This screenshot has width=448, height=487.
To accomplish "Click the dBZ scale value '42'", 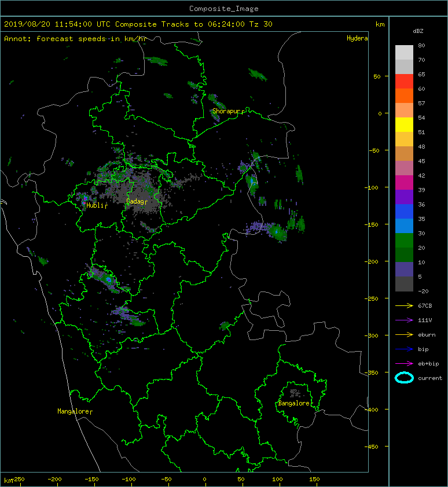I will point(421,175).
